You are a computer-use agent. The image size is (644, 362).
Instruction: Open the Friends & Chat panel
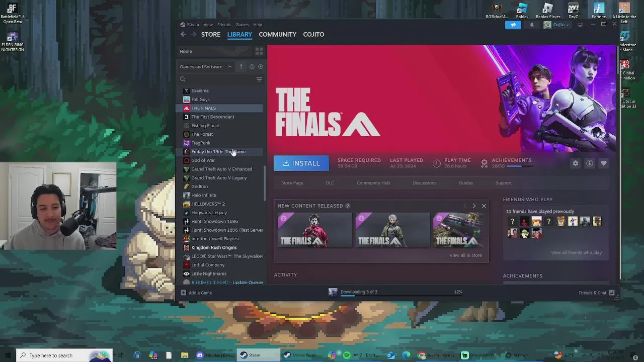(596, 293)
